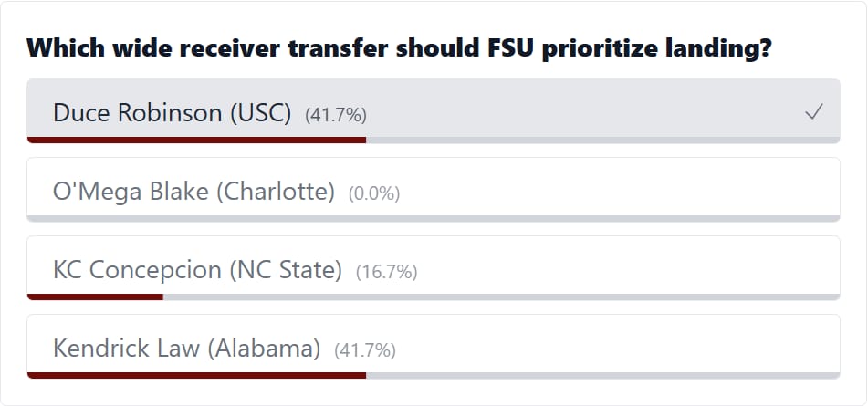Click the empty gray bar under O'Mega Blake
The image size is (868, 406).
click(434, 219)
